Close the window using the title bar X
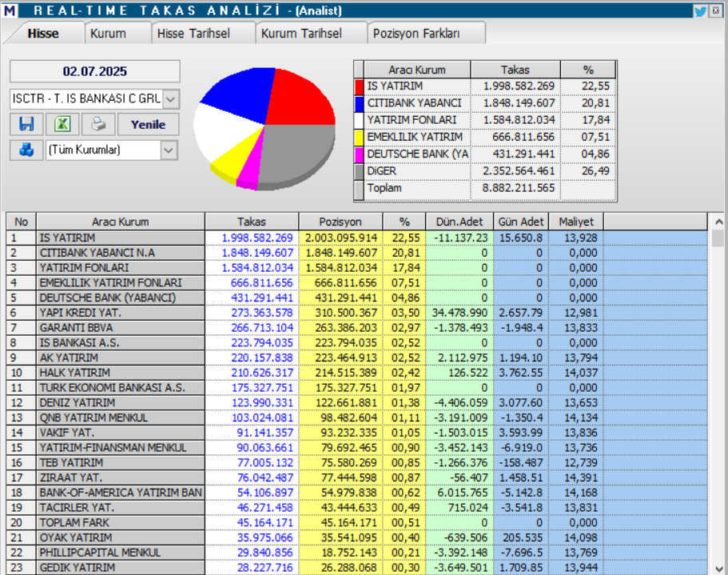Viewport: 728px width, 575px height. pyautogui.click(x=716, y=10)
